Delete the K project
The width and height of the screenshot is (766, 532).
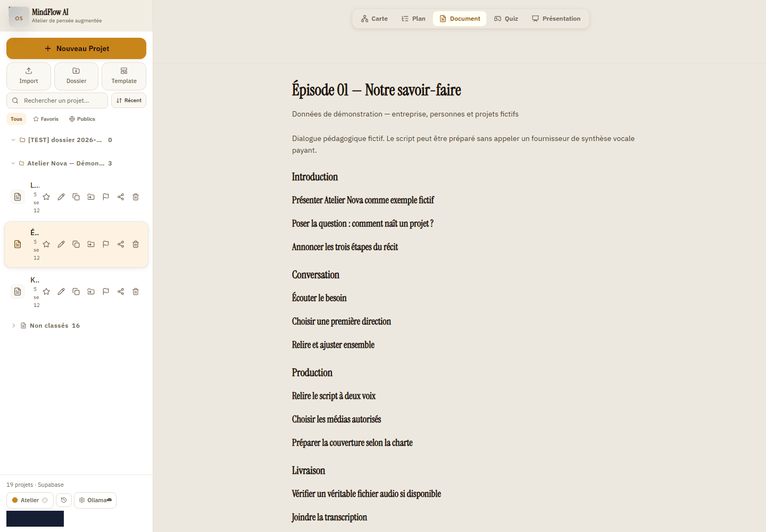click(x=136, y=292)
